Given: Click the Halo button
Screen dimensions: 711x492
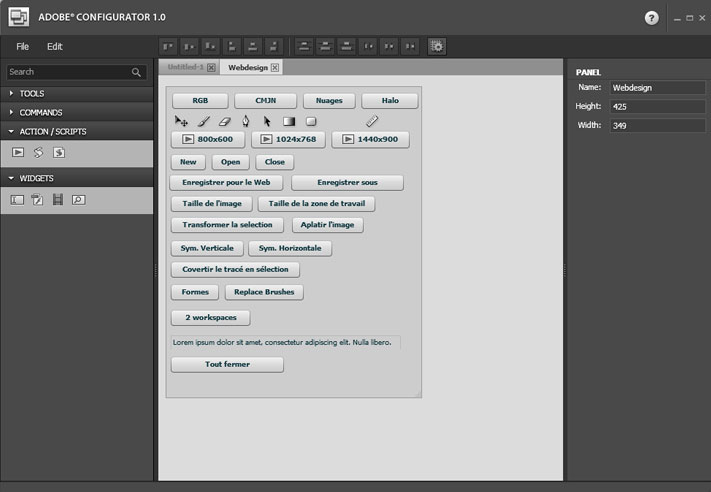Looking at the screenshot, I should [390, 101].
